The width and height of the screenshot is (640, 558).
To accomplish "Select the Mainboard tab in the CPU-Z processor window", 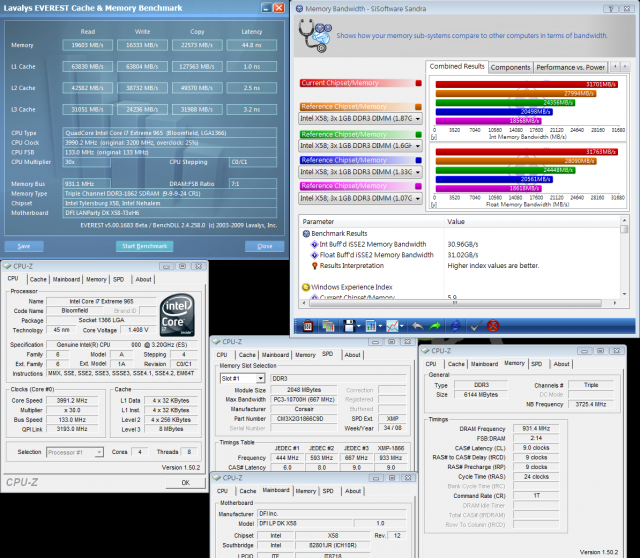I will (66, 280).
